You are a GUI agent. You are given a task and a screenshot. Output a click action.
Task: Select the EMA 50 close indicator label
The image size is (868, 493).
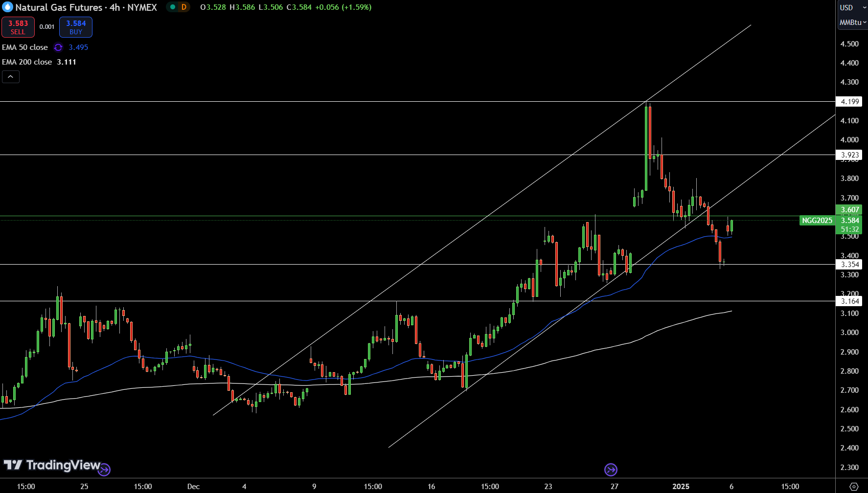point(25,47)
